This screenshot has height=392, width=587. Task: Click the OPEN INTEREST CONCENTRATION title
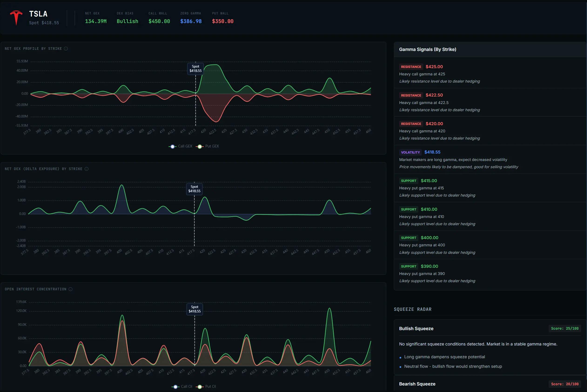click(x=36, y=289)
